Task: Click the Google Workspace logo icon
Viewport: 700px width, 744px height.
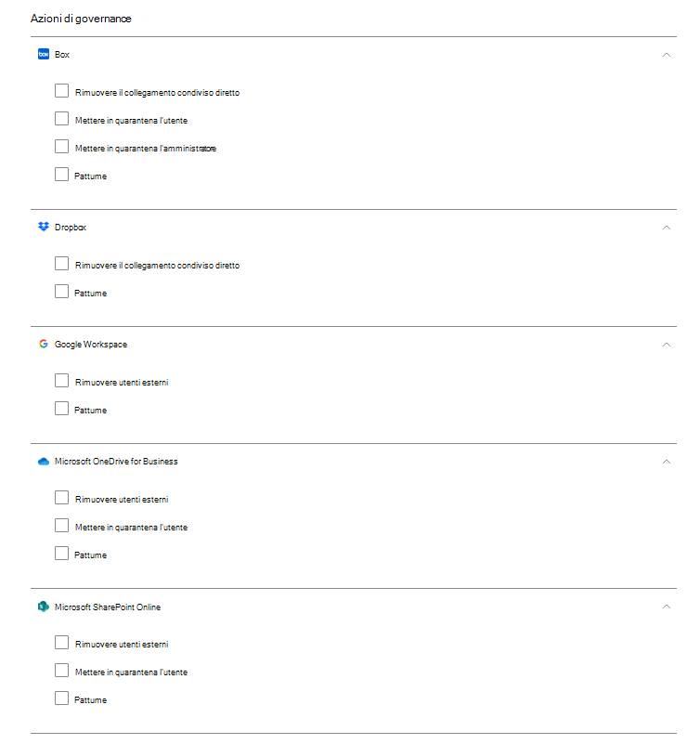Action: [43, 345]
